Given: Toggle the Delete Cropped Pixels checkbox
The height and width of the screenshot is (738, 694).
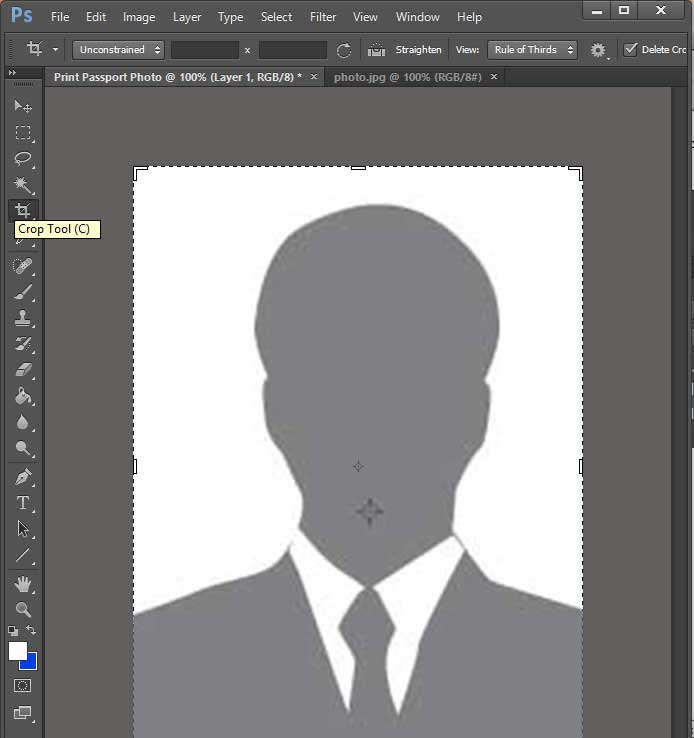Looking at the screenshot, I should (630, 49).
